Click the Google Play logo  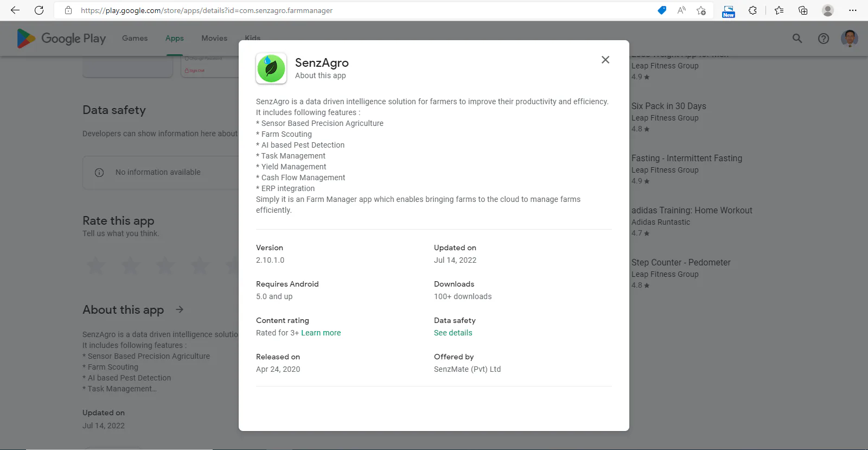[x=61, y=39]
